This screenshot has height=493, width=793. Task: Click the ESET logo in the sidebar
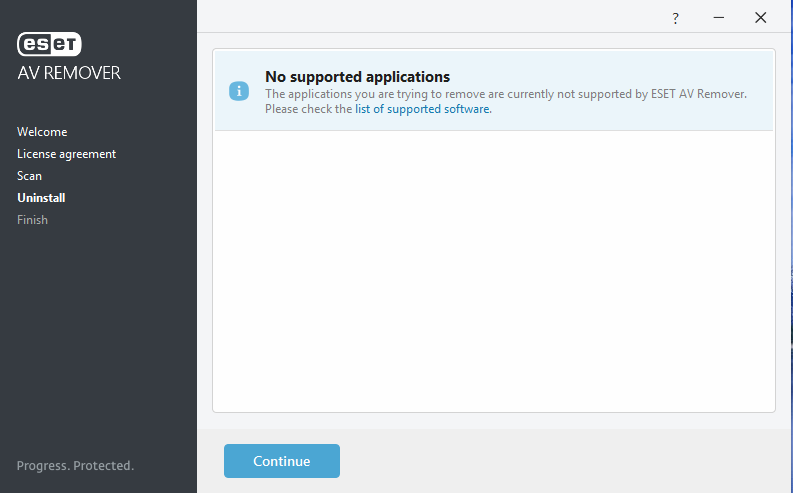point(49,44)
